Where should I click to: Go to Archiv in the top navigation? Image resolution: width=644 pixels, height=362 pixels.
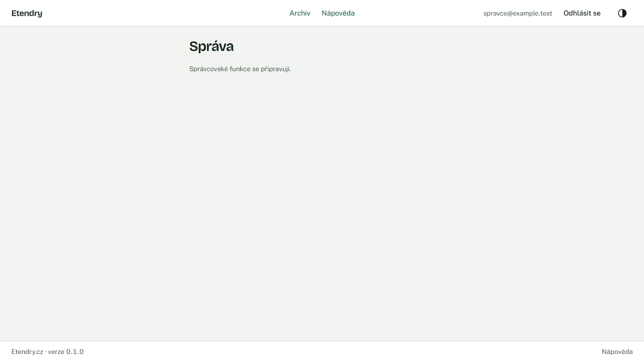[x=300, y=13]
